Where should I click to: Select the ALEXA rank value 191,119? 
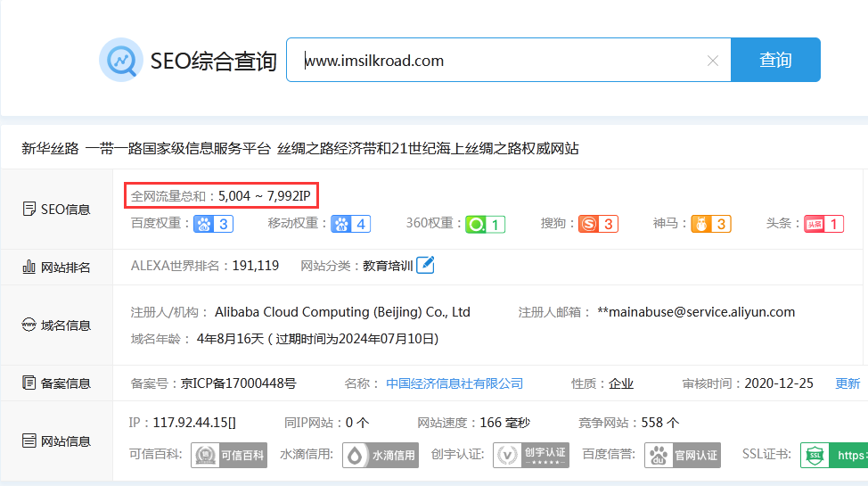tap(255, 266)
